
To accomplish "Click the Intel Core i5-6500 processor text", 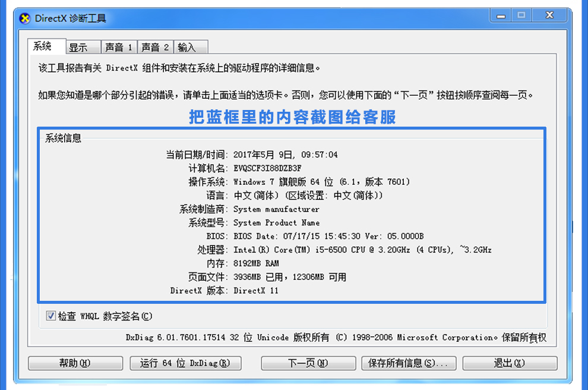I will pos(362,250).
